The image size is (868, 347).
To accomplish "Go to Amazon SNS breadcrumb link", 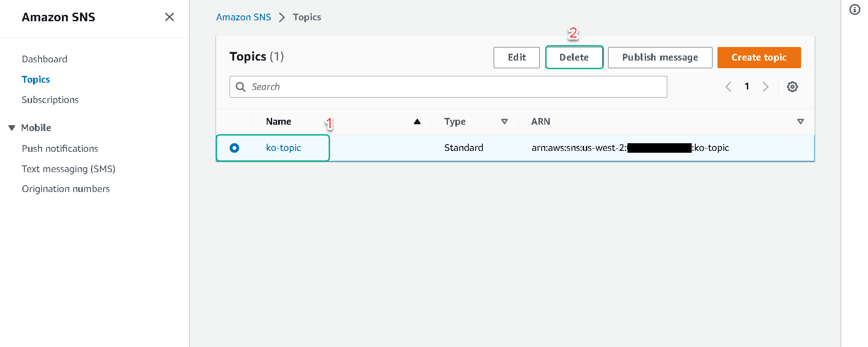I will pyautogui.click(x=244, y=17).
